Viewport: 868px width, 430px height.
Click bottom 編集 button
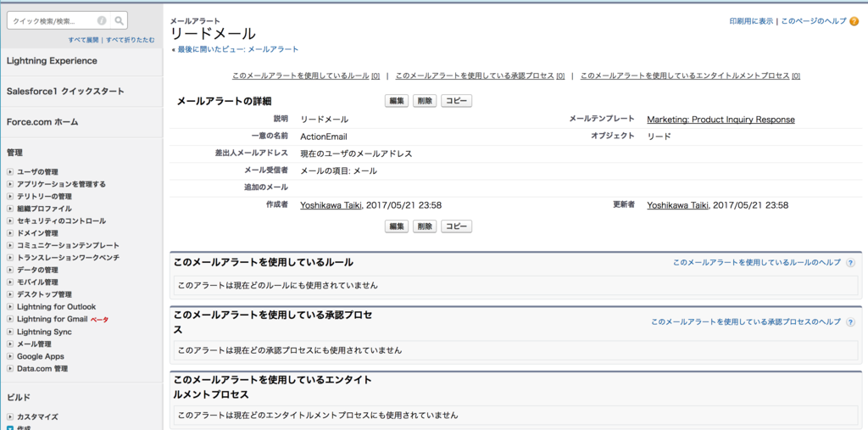coord(397,226)
